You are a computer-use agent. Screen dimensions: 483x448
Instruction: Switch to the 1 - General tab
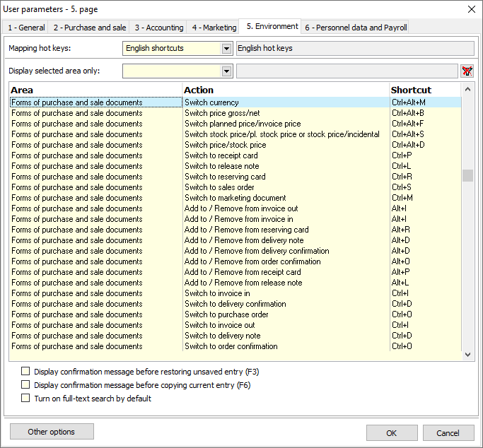(26, 28)
